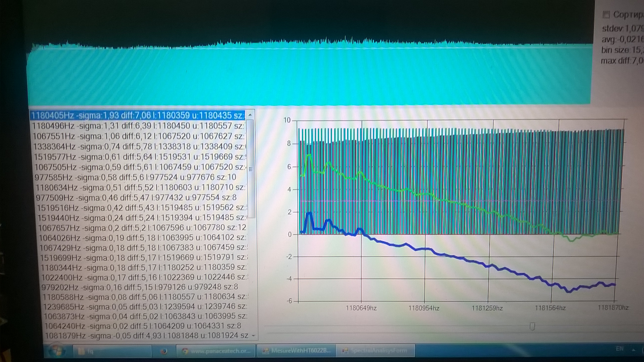
Task: Select the 1067505Hz sigma:0,59 row
Action: coord(141,167)
